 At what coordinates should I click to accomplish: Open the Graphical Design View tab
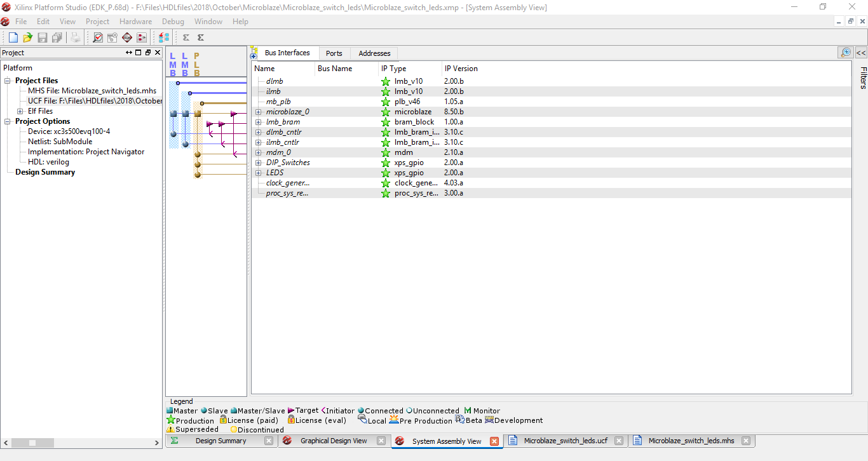click(334, 441)
